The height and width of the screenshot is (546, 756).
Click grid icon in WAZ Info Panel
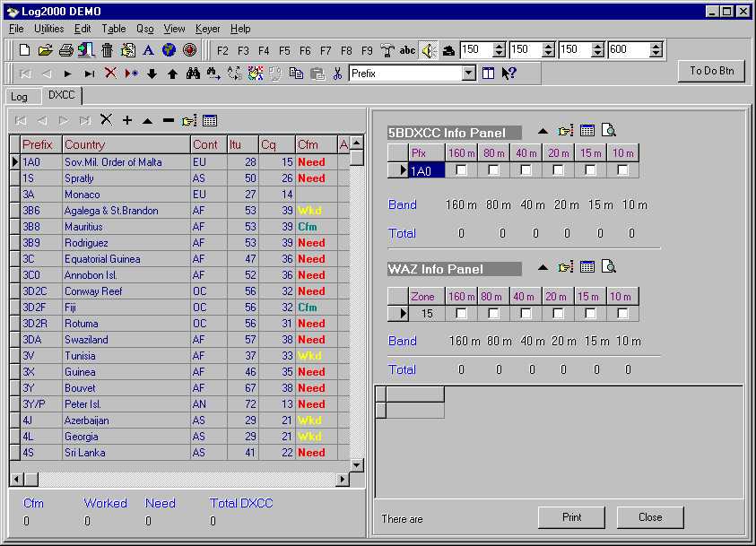[587, 266]
